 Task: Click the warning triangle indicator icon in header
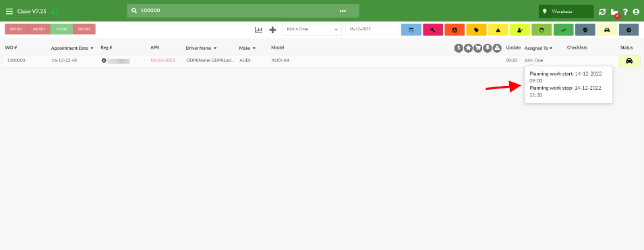pyautogui.click(x=497, y=48)
